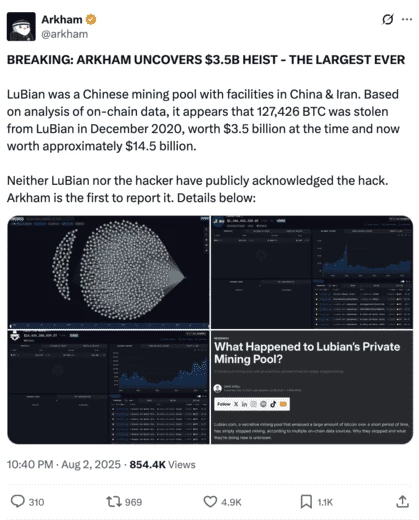Open the bottom-left dashboard chart image

pyautogui.click(x=108, y=387)
